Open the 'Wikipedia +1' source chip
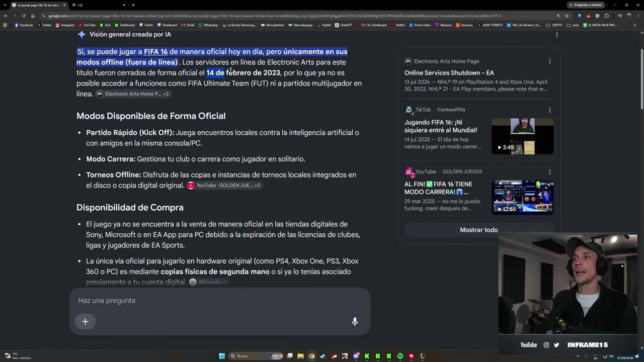The image size is (644, 362). click(x=208, y=282)
